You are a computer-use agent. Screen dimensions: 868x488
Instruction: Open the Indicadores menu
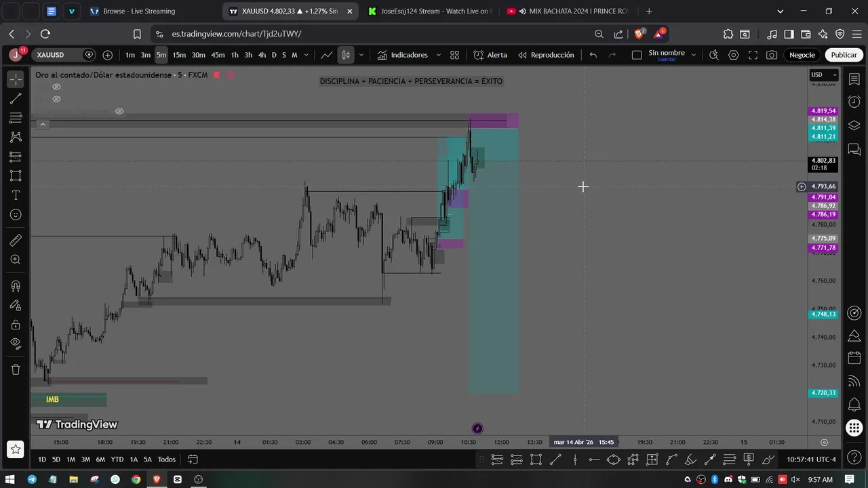coord(403,55)
